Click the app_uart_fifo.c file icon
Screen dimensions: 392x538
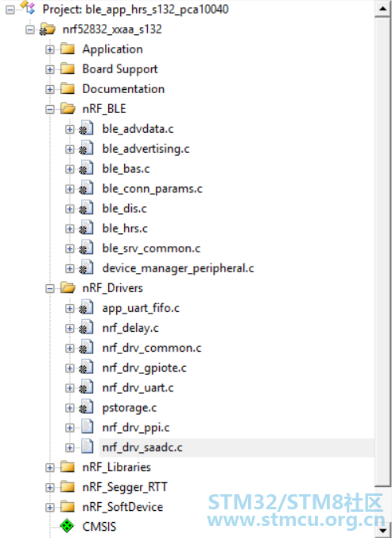coord(87,307)
